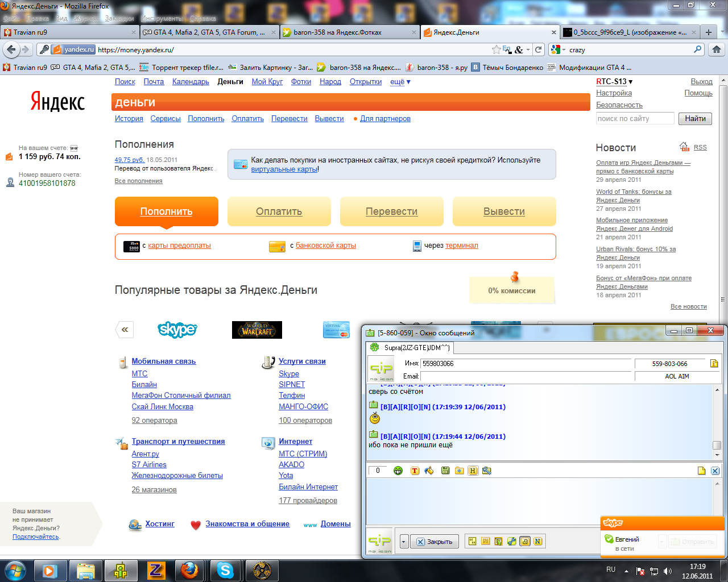This screenshot has height=582, width=728.
Task: Open 'виртуальные карты' link
Action: [x=284, y=169]
